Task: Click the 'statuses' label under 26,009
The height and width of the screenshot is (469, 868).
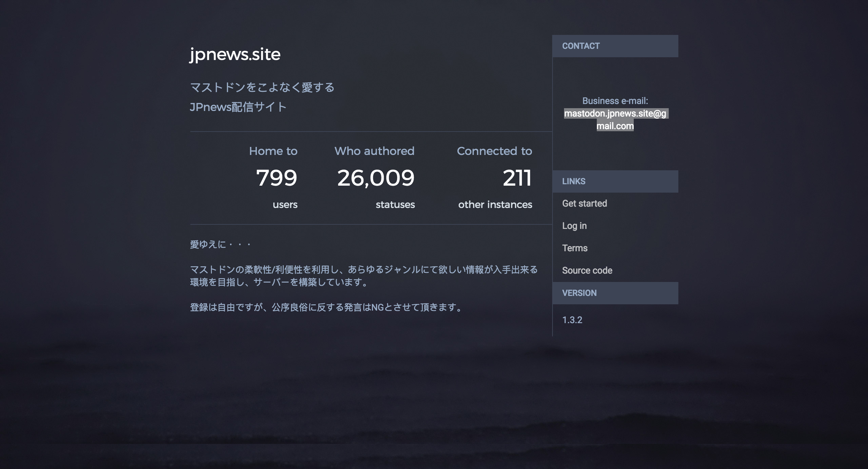Action: (395, 204)
